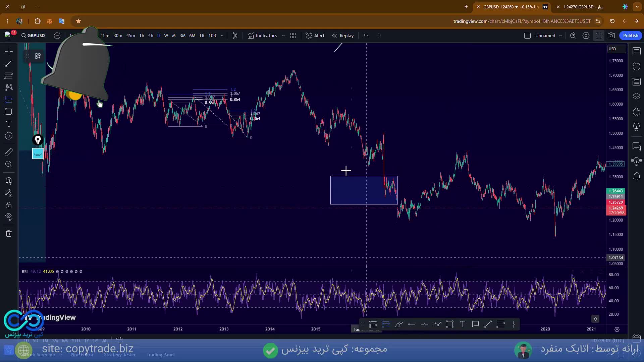Select the ruler measure tool
The image size is (644, 362).
coord(9,152)
